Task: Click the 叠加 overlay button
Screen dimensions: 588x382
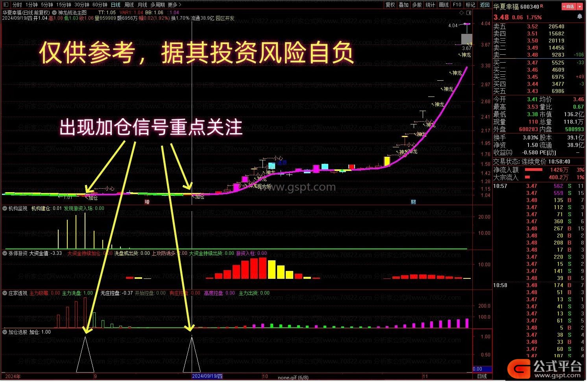Action: [403, 5]
